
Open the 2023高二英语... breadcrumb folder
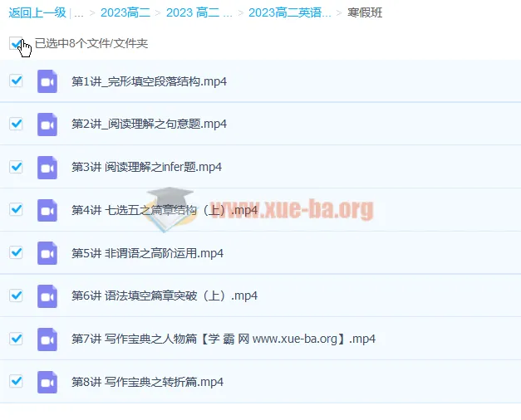[x=290, y=12]
